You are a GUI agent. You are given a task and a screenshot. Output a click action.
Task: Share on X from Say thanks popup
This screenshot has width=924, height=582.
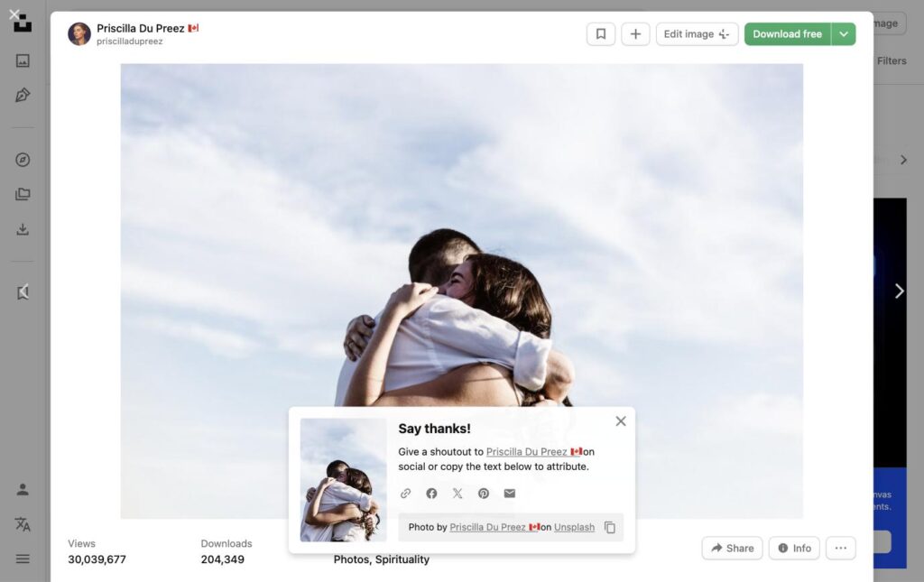pos(457,493)
